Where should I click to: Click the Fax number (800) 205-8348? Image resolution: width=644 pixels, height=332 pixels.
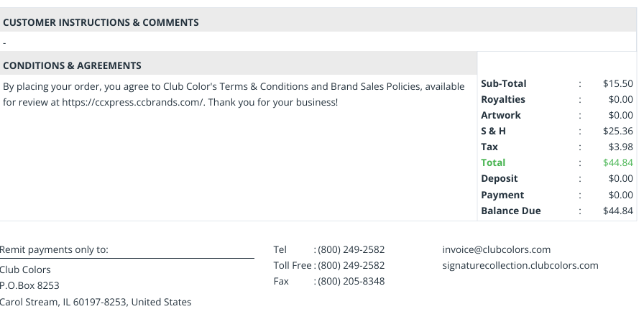tap(351, 281)
